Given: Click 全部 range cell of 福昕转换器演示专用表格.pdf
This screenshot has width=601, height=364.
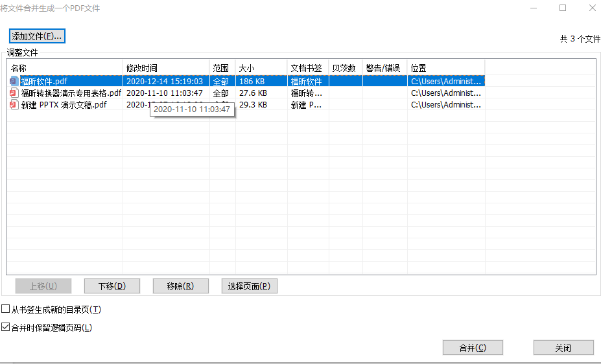Looking at the screenshot, I should coord(221,93).
